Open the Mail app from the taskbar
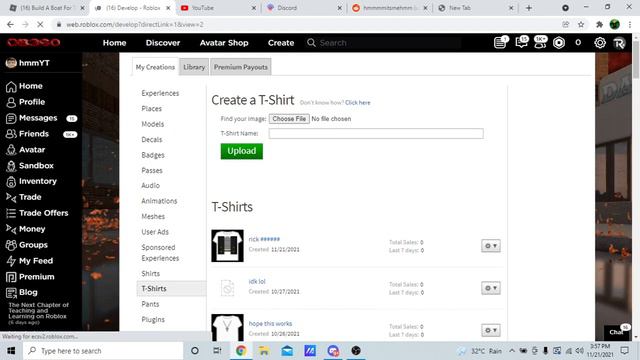The width and height of the screenshot is (640, 360). [287, 351]
